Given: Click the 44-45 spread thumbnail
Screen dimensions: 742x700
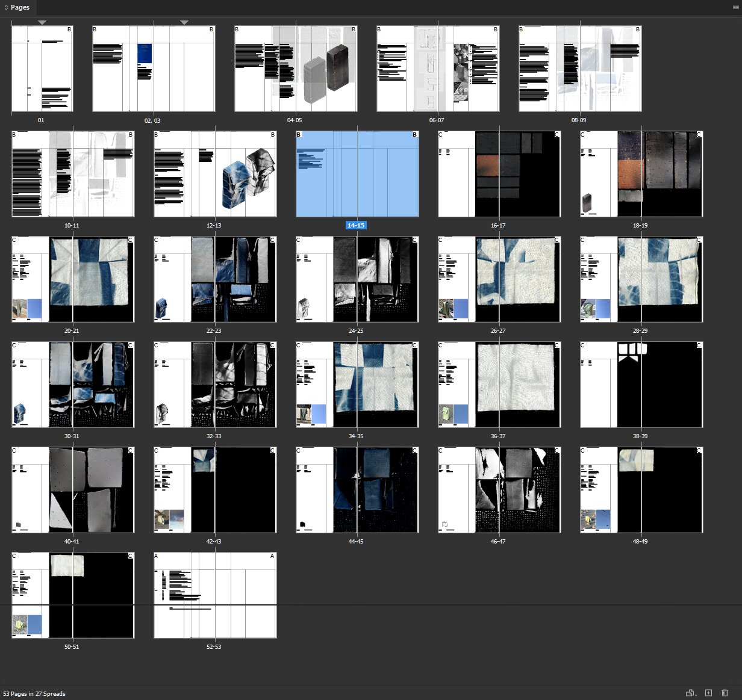Looking at the screenshot, I should click(357, 490).
